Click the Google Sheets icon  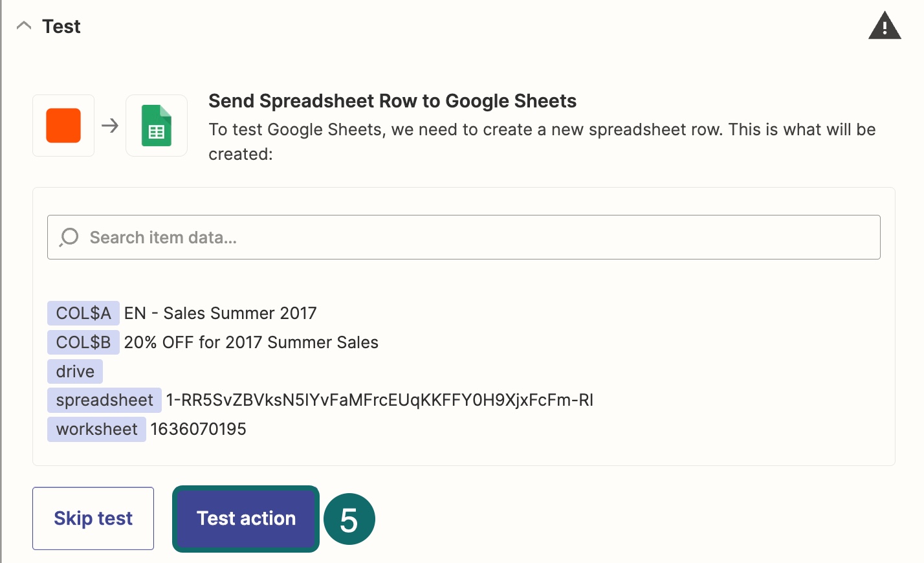[x=157, y=126]
